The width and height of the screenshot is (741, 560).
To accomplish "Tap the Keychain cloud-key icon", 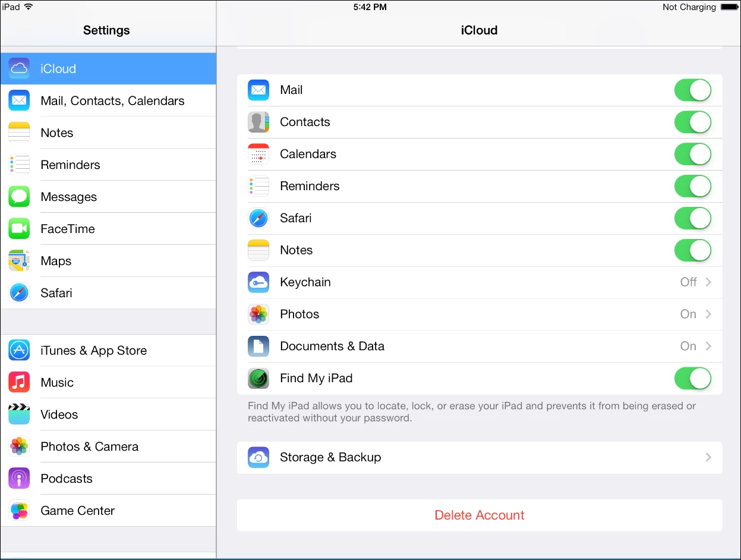I will 258,282.
